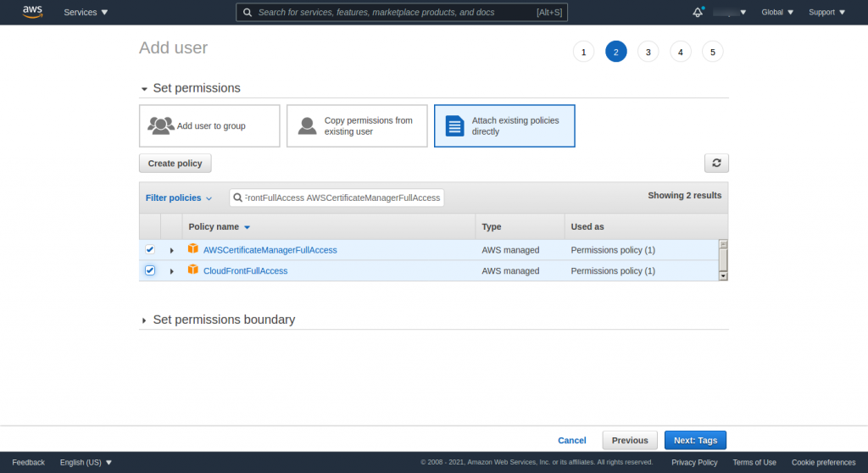Open the Support dropdown menu
Screen dimensions: 868x473
point(827,12)
